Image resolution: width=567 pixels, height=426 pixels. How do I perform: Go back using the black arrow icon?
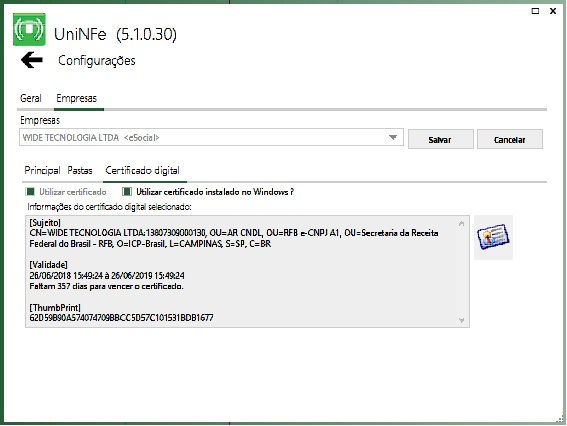(x=32, y=60)
